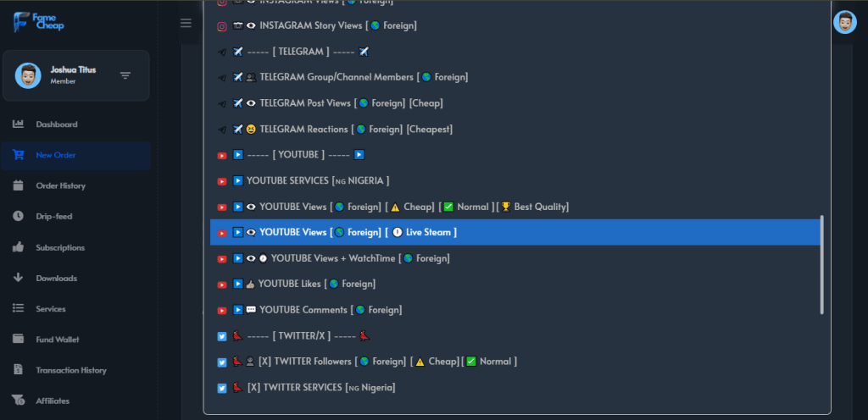Click Joshua Titus sidebar avatar

pyautogui.click(x=28, y=75)
